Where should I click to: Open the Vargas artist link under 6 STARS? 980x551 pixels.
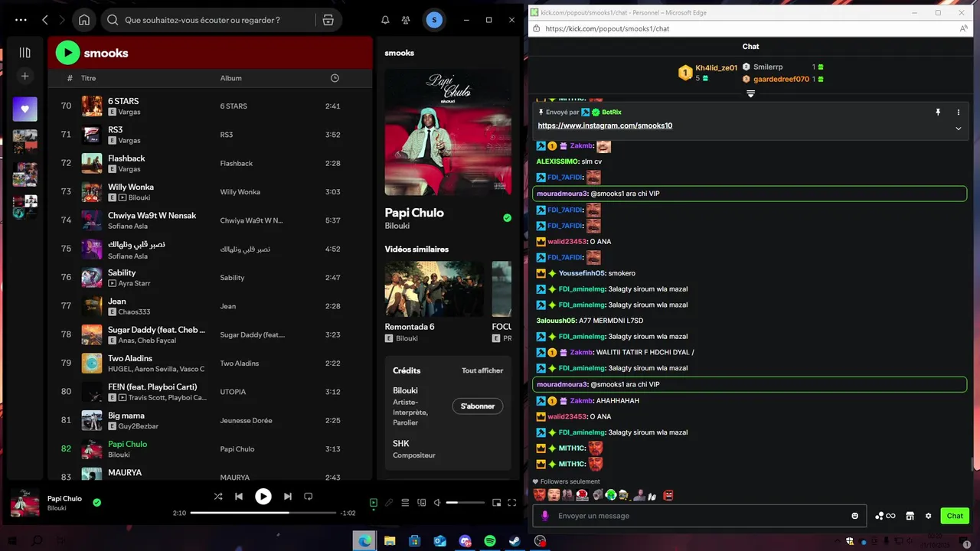[x=129, y=112]
